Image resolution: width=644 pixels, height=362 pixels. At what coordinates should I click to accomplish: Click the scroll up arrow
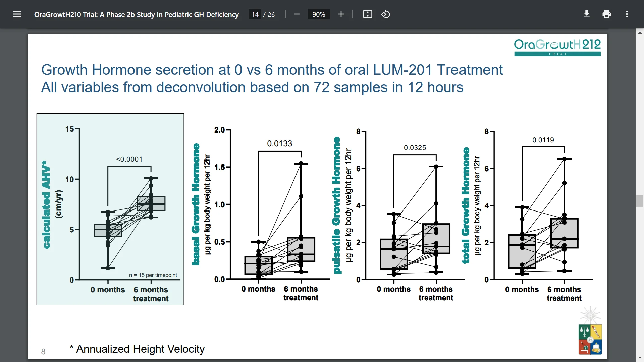click(x=640, y=33)
